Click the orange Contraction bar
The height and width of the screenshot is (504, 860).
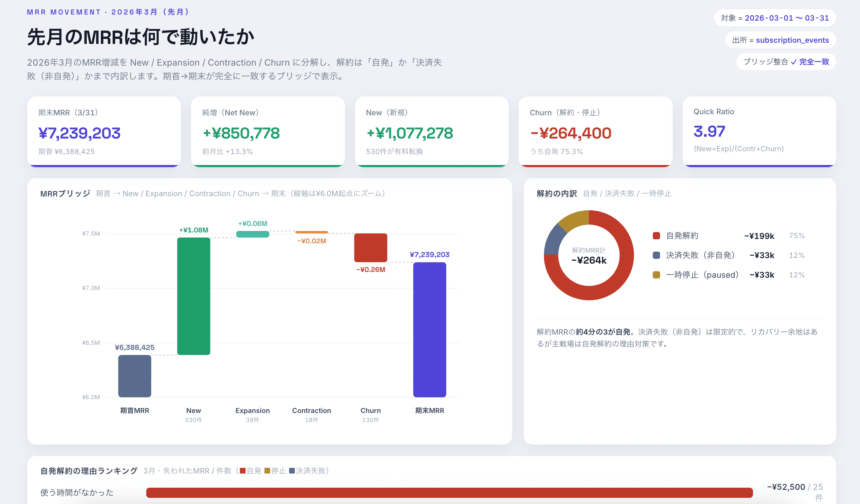pyautogui.click(x=312, y=232)
